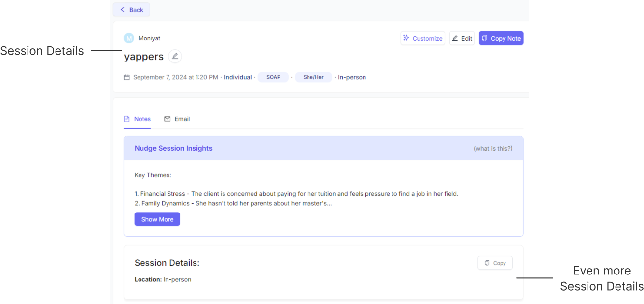Click the Copy button in Session Details
The height and width of the screenshot is (304, 644).
[495, 263]
